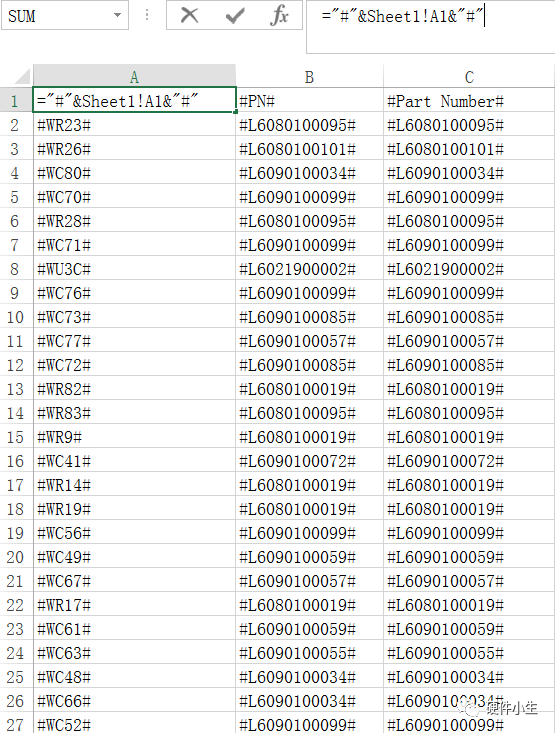This screenshot has width=555, height=733.
Task: Select cell A19 with #WC56#
Action: click(x=134, y=532)
